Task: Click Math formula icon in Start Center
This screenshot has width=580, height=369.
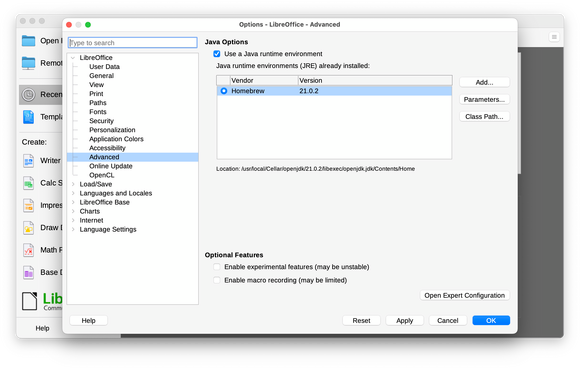Action: coord(28,250)
